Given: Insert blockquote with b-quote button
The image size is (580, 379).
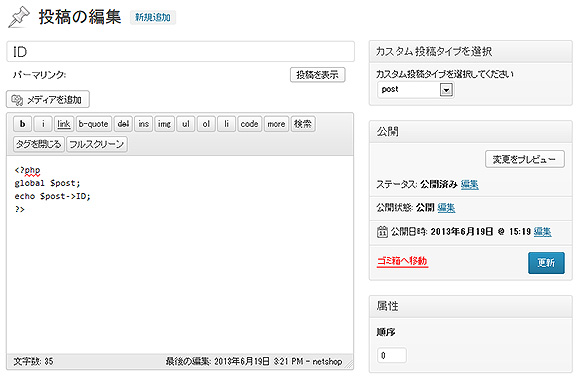Looking at the screenshot, I should pos(94,124).
